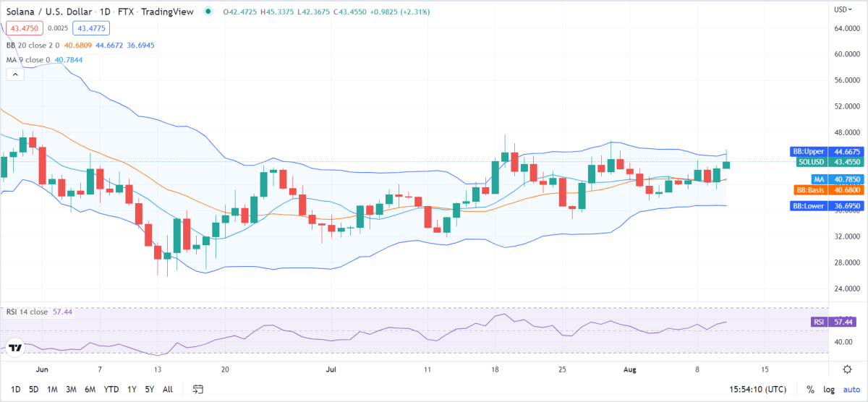
Task: Select the MA 9 close 0 indicator legend
Action: point(28,59)
